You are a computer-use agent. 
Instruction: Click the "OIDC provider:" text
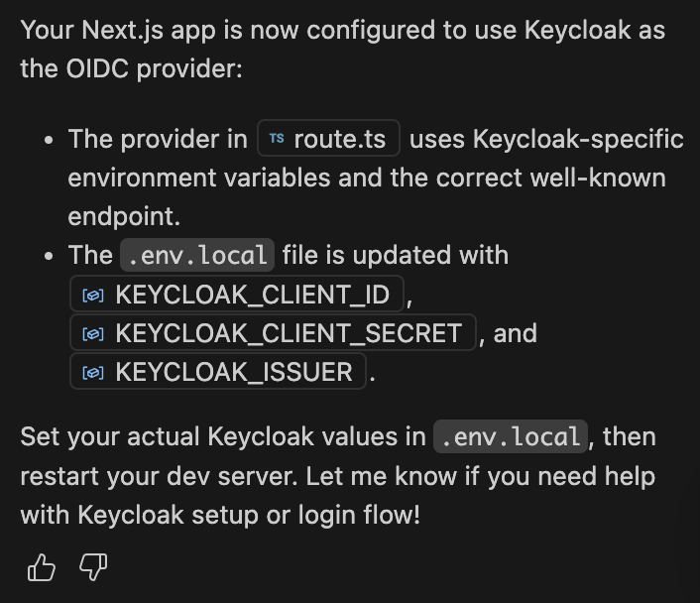pos(155,68)
